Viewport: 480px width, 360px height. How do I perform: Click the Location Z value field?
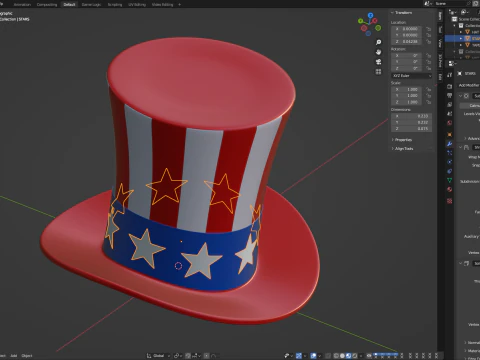(x=407, y=41)
